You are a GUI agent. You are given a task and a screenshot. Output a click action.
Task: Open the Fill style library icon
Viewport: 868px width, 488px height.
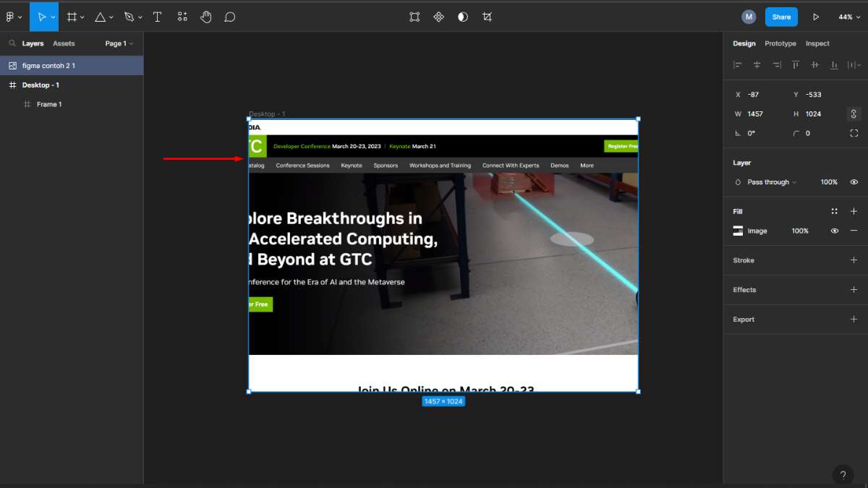coord(834,211)
